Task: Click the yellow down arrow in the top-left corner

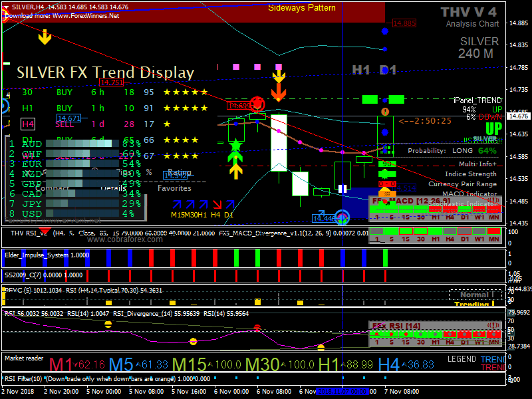Action: 45,37
